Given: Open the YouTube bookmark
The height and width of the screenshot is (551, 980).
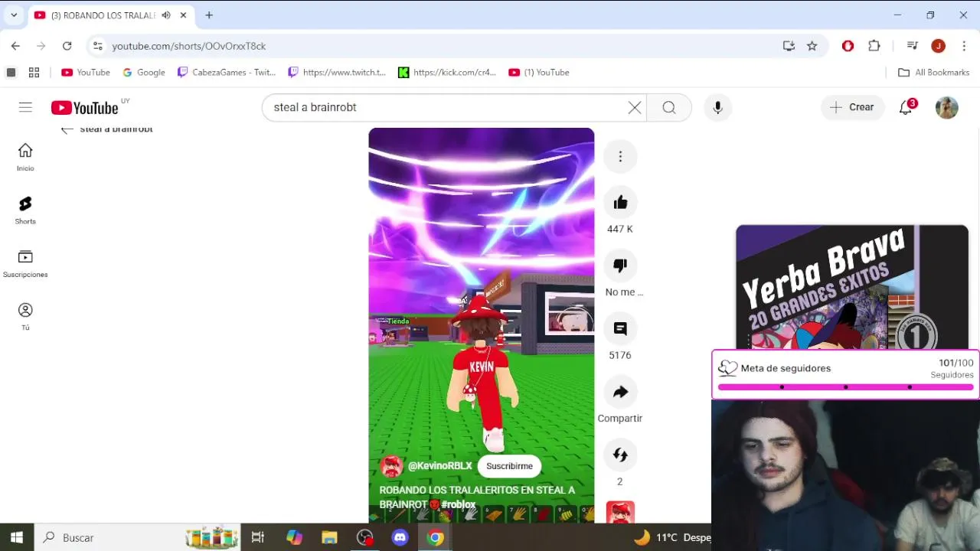Looking at the screenshot, I should tap(86, 73).
